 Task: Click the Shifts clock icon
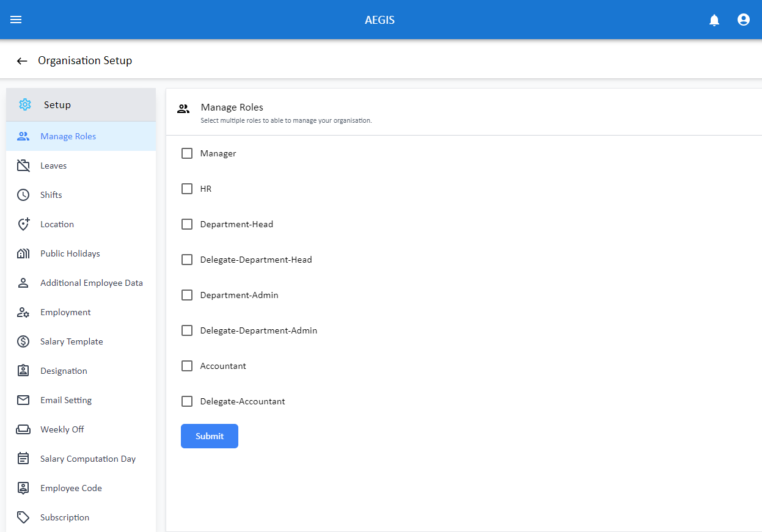(x=23, y=195)
